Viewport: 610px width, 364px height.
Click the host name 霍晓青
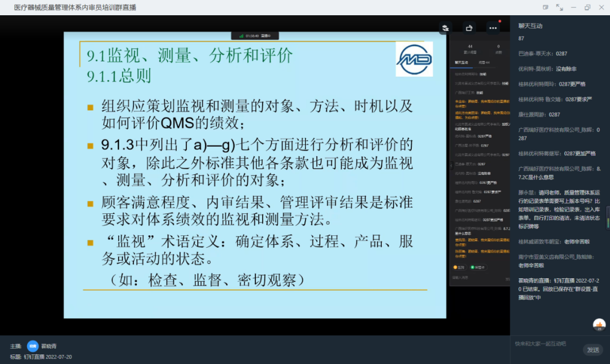(49, 346)
